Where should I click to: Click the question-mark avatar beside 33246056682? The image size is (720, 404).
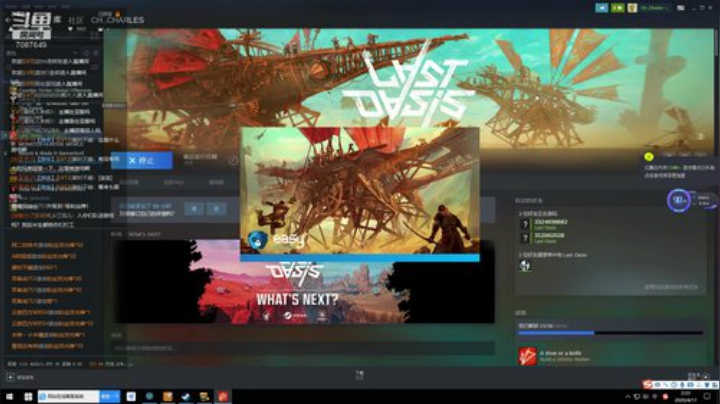(x=525, y=224)
